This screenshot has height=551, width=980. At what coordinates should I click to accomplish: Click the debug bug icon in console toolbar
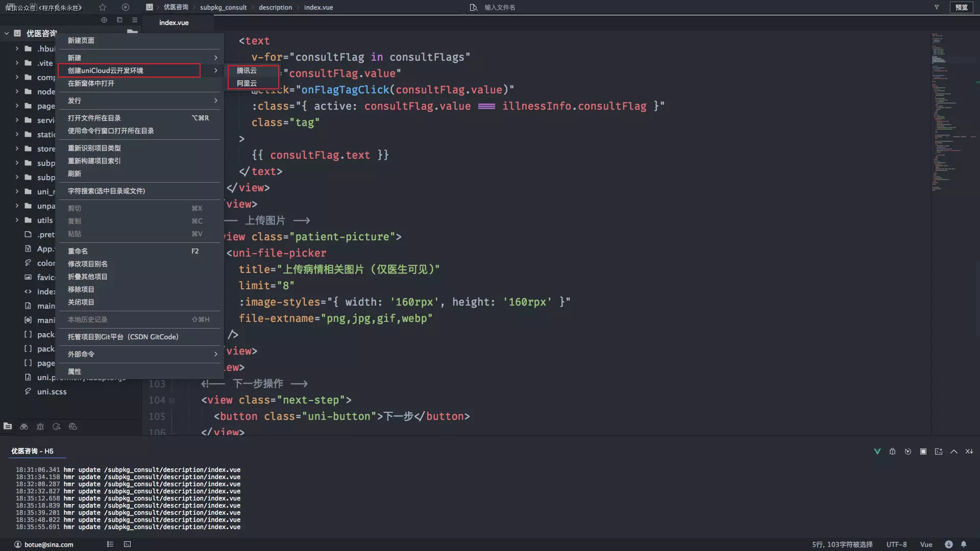(x=893, y=452)
